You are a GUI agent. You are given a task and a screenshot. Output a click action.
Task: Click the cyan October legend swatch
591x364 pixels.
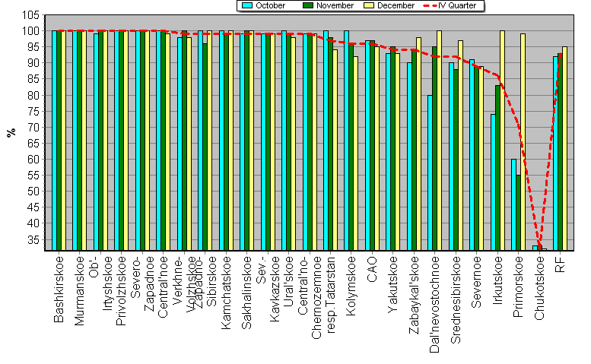[247, 5]
